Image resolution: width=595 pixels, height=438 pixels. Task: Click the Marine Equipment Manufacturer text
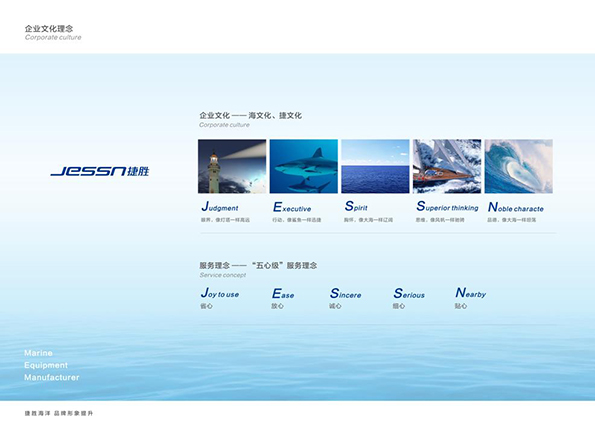(52, 365)
